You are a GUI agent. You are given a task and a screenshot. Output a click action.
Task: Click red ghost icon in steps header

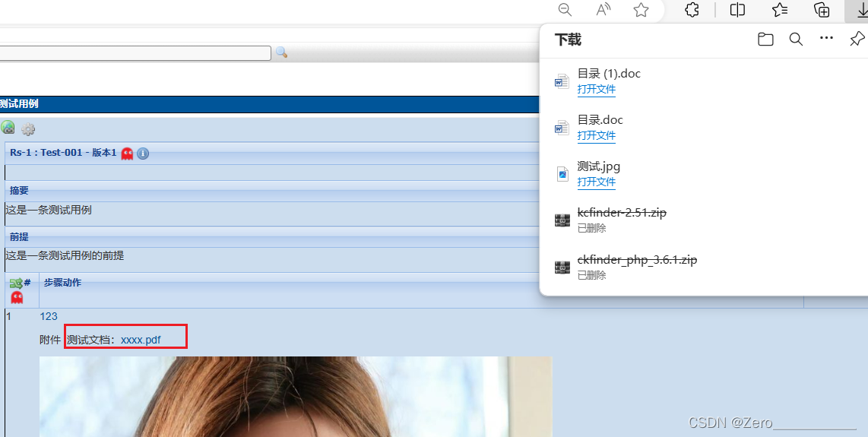17,297
